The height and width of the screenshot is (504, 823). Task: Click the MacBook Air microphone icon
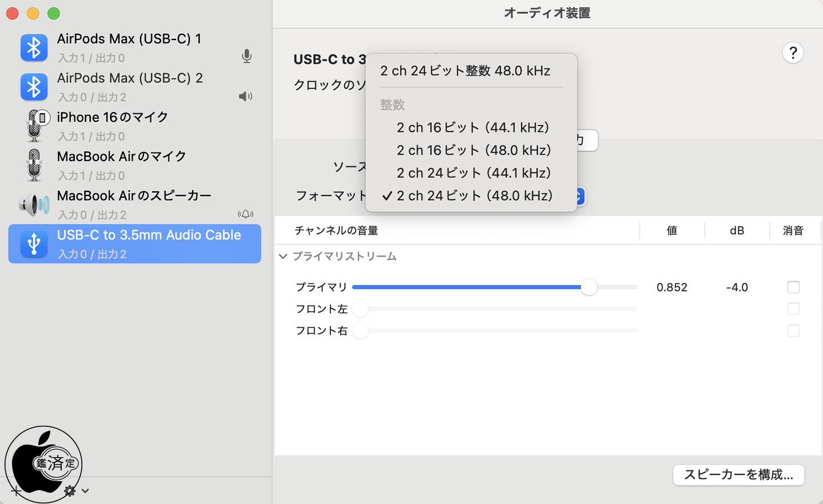click(x=34, y=165)
